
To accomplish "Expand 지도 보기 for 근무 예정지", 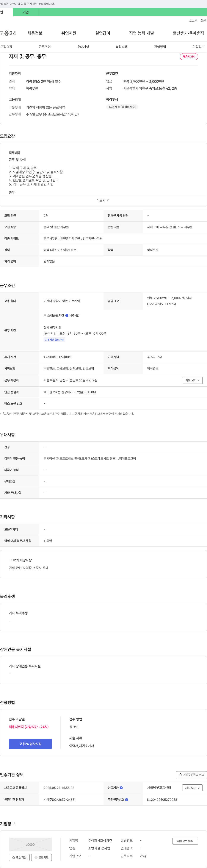I will click(193, 380).
